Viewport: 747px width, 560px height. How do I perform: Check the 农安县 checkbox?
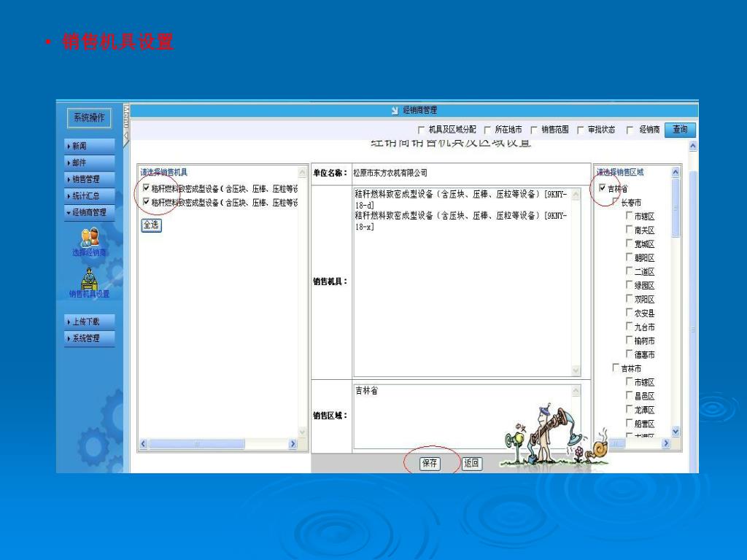point(630,312)
